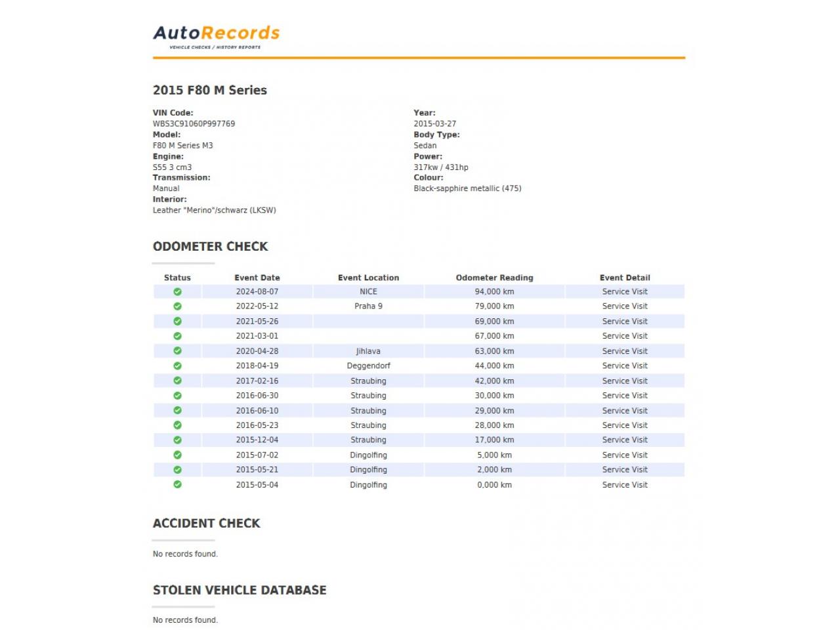840x630 pixels.
Task: Click status check icon for Jihlava row
Action: (x=177, y=351)
